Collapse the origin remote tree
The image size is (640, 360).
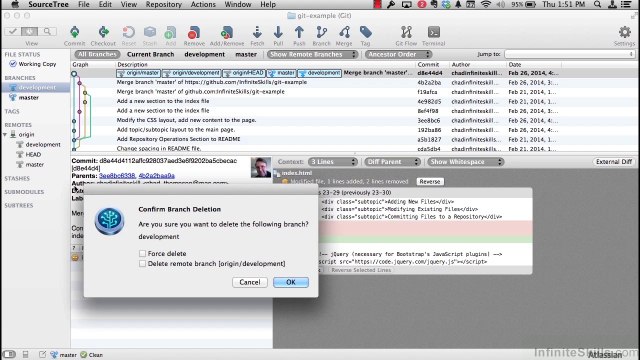[x=5, y=134]
